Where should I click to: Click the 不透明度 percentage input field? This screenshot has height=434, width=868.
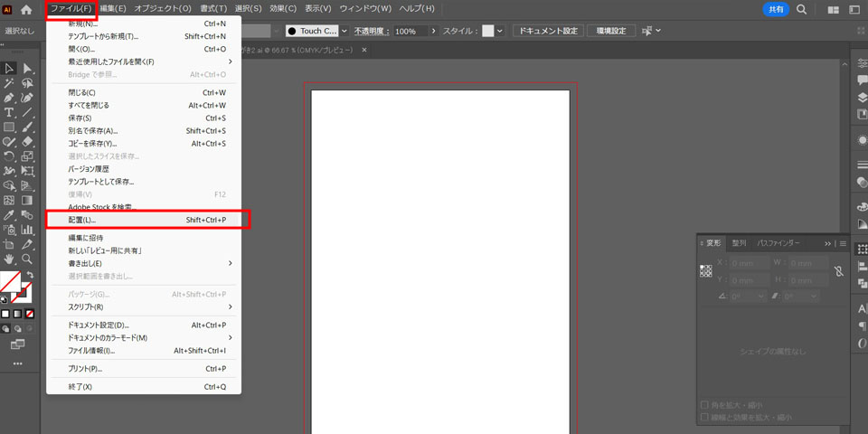pos(410,31)
